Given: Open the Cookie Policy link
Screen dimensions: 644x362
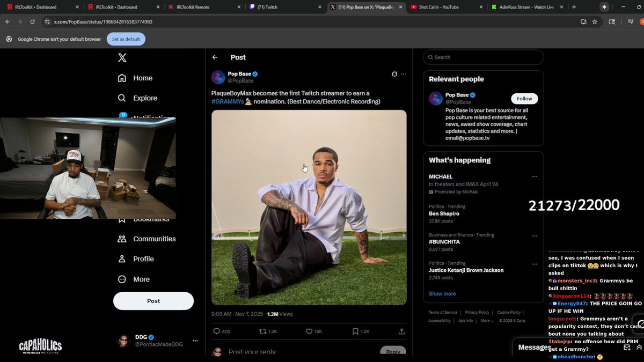Looking at the screenshot, I should pyautogui.click(x=509, y=313).
